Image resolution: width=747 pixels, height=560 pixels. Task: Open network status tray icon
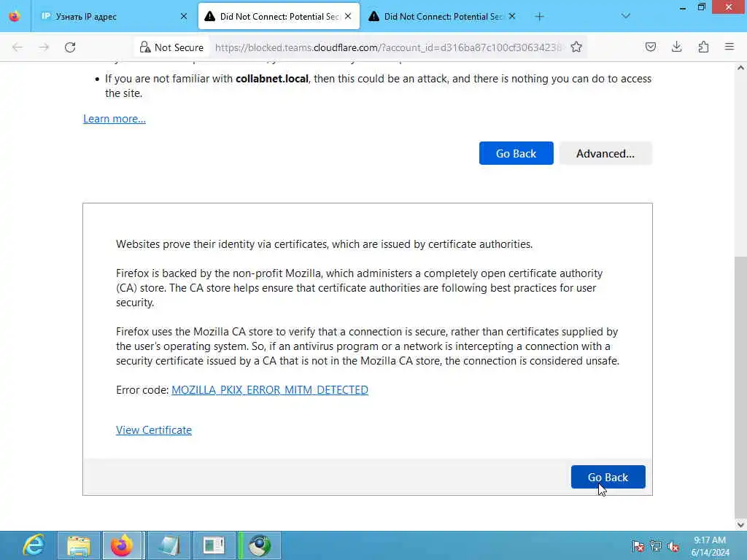[656, 546]
